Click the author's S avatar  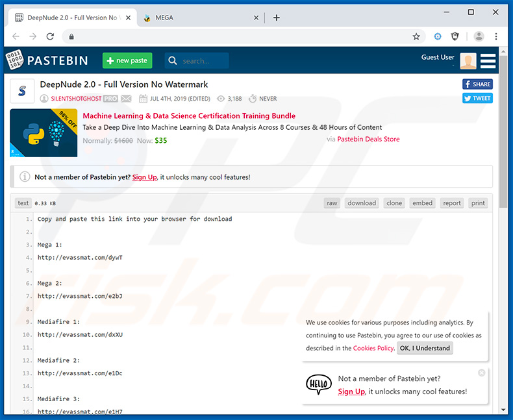pyautogui.click(x=22, y=91)
